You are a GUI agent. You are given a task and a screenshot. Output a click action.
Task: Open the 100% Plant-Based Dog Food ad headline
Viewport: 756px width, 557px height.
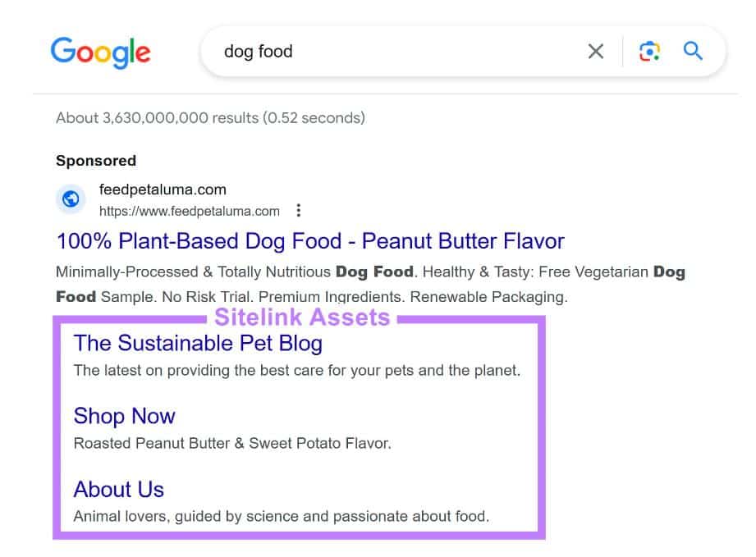[x=310, y=241]
